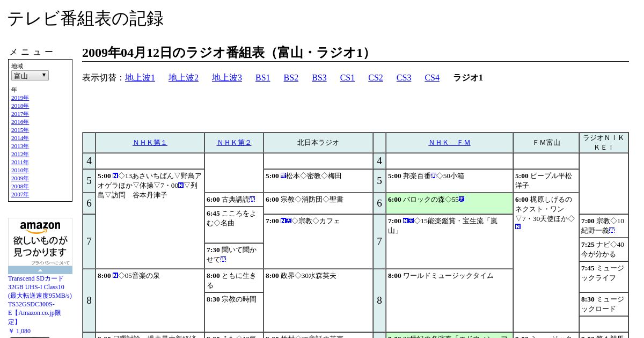Click the ＦＭ富山 column header
This screenshot has height=338, width=644.
[546, 143]
